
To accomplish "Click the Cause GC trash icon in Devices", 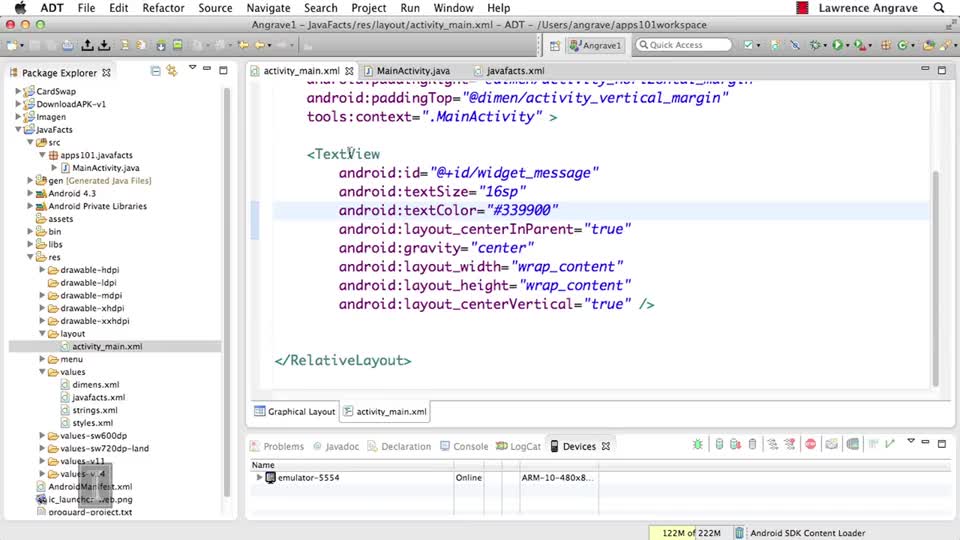I will [752, 444].
